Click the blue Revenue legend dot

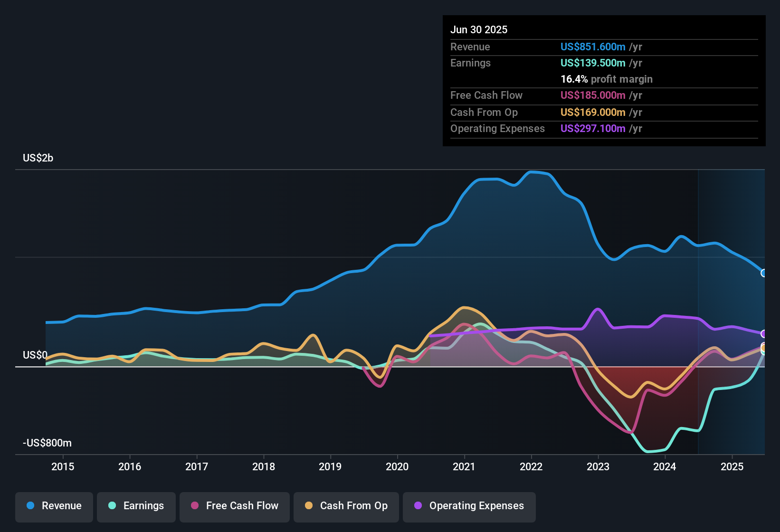pos(30,506)
